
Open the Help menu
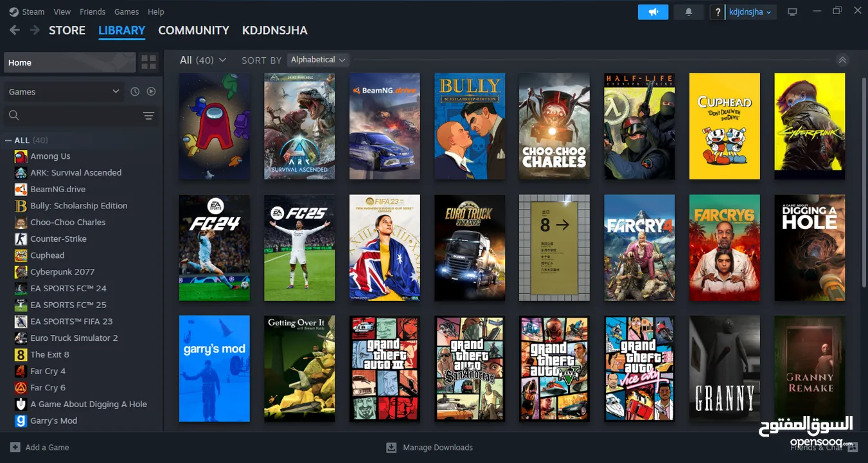click(156, 12)
